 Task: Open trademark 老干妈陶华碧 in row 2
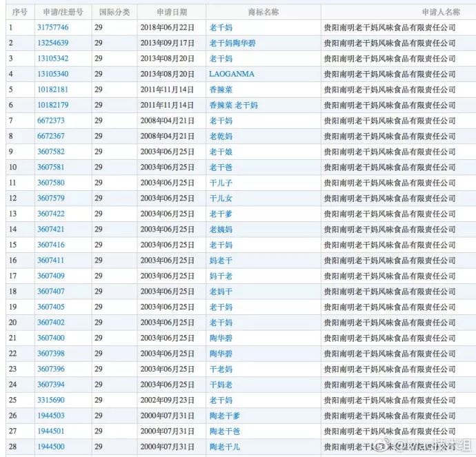pos(232,43)
